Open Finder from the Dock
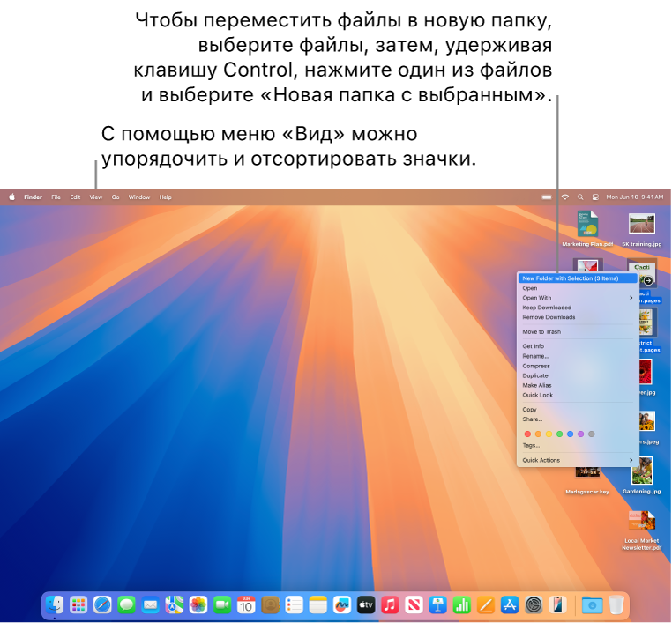Viewport: 672px width, 623px height. click(55, 605)
